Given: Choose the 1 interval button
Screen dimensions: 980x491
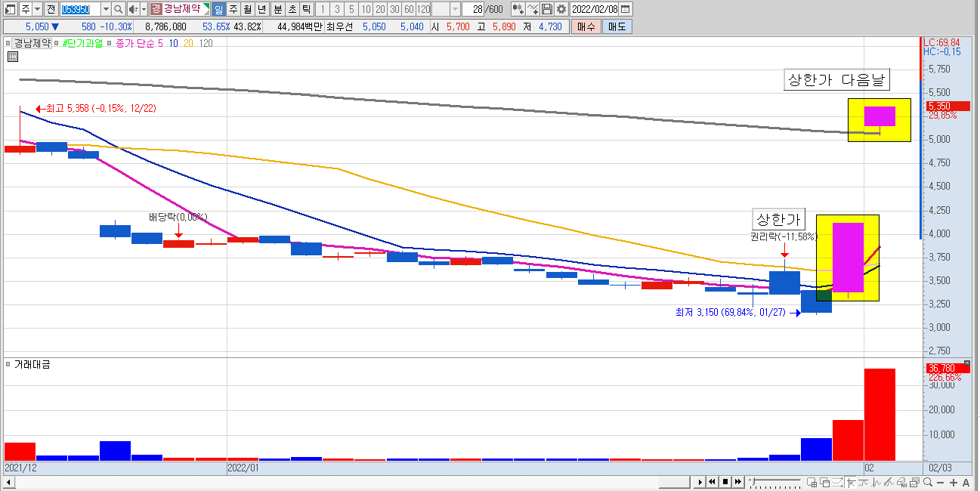Looking at the screenshot, I should point(323,9).
